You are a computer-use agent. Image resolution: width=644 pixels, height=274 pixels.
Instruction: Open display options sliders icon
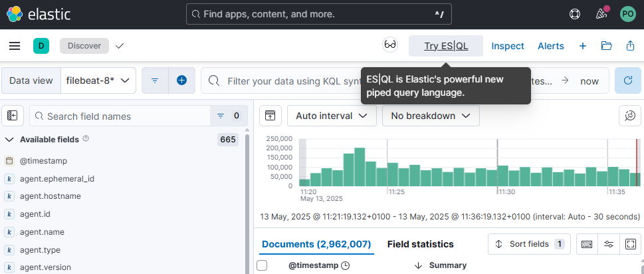click(609, 244)
